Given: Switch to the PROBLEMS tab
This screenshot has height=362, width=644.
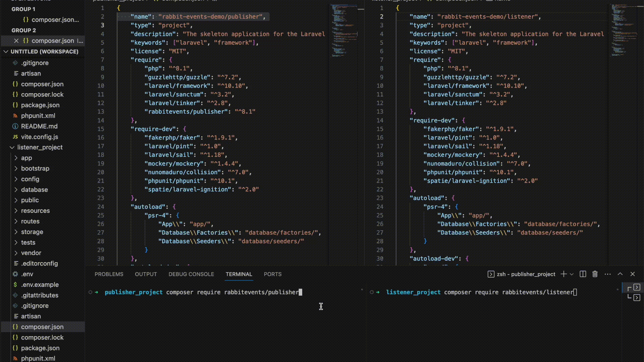Looking at the screenshot, I should (109, 274).
